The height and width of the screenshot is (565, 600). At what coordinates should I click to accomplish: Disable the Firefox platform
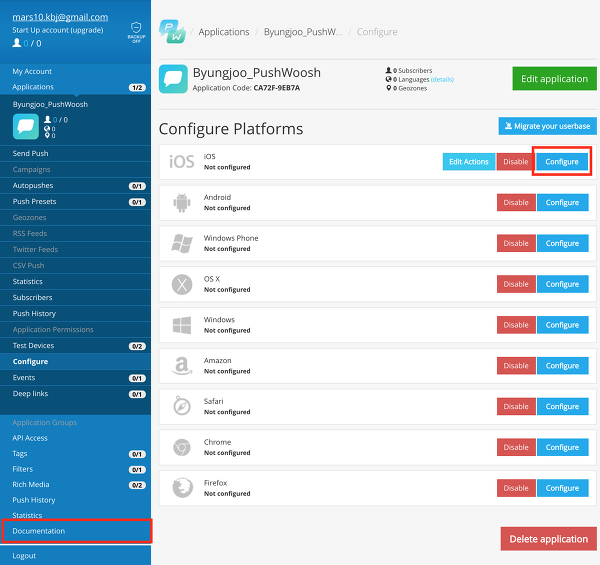[x=516, y=488]
